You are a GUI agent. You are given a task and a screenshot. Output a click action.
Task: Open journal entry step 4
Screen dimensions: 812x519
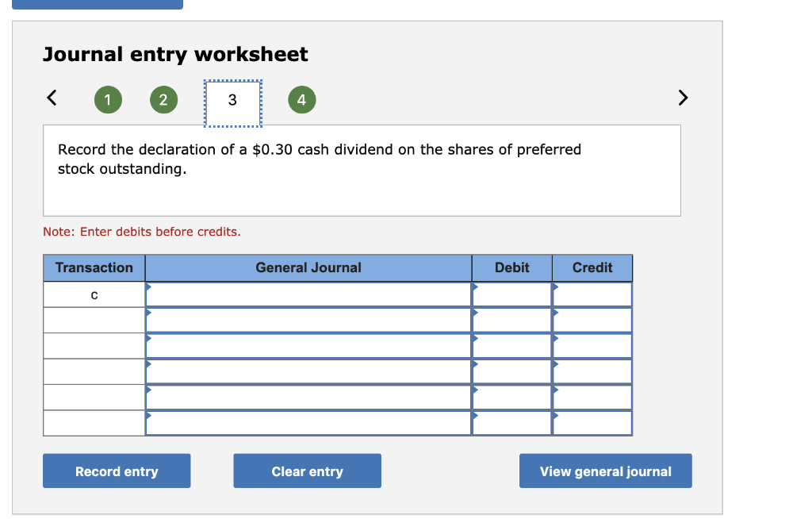click(x=302, y=99)
